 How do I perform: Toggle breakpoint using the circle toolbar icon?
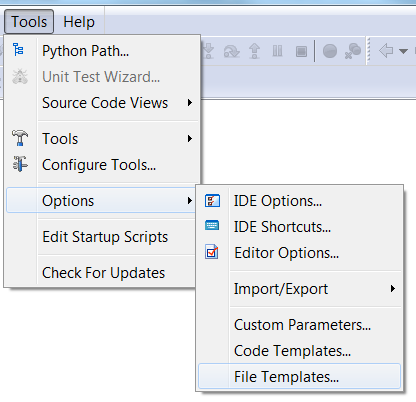click(x=330, y=51)
